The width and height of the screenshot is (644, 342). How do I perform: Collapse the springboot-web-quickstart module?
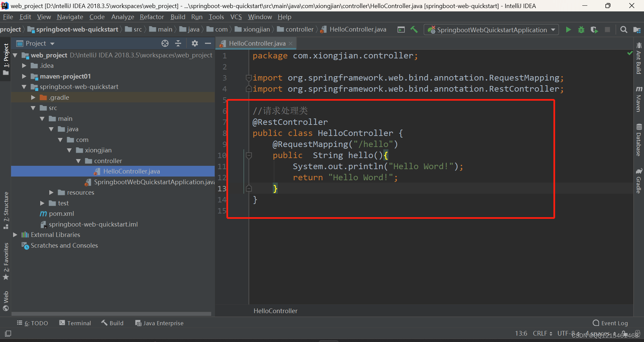point(24,87)
